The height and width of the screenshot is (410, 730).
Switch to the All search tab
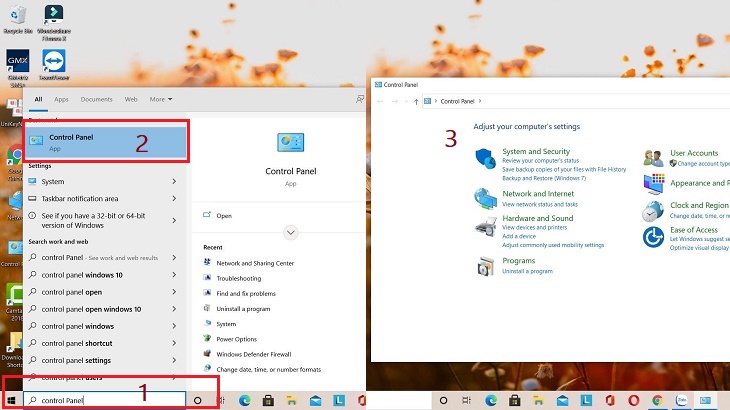point(38,99)
